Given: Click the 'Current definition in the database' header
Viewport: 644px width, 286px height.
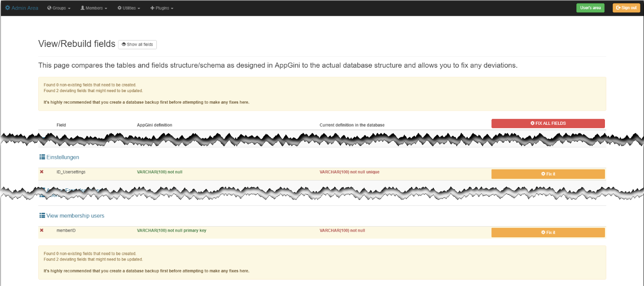Looking at the screenshot, I should click(x=352, y=125).
